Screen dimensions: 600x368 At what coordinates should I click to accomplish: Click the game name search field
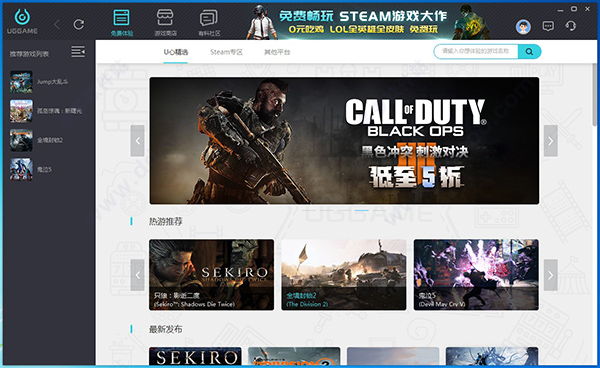tap(476, 52)
